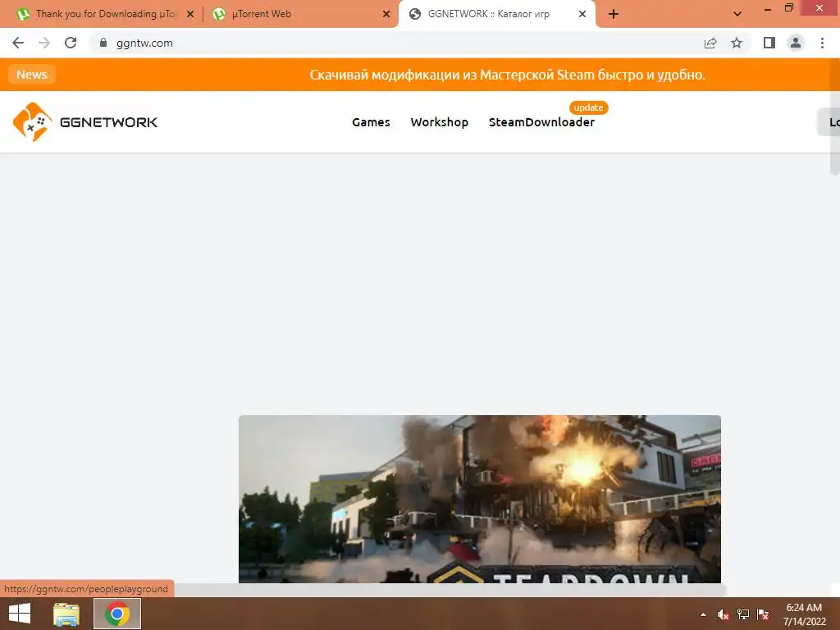Open SteamDownloader page
The image size is (840, 630).
[x=541, y=122]
